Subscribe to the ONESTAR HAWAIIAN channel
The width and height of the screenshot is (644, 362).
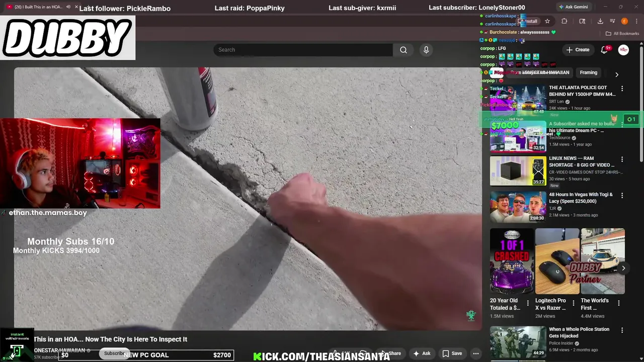pos(114,353)
